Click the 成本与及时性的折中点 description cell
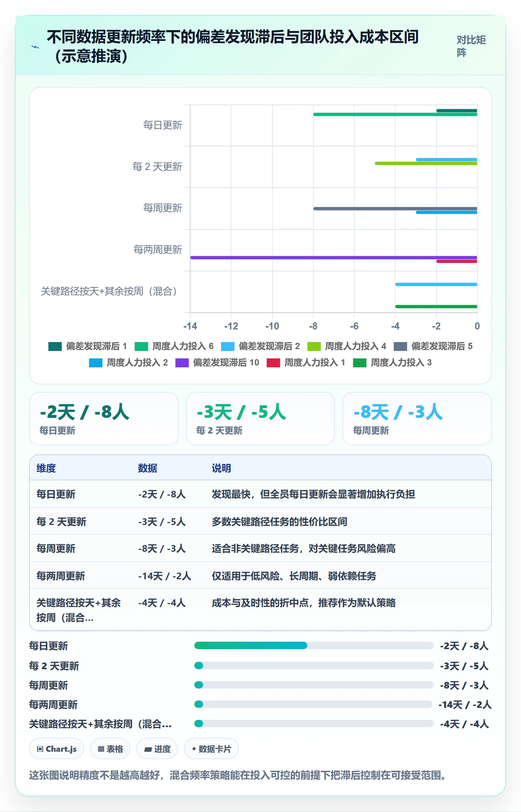This screenshot has width=521, height=812. tap(304, 603)
